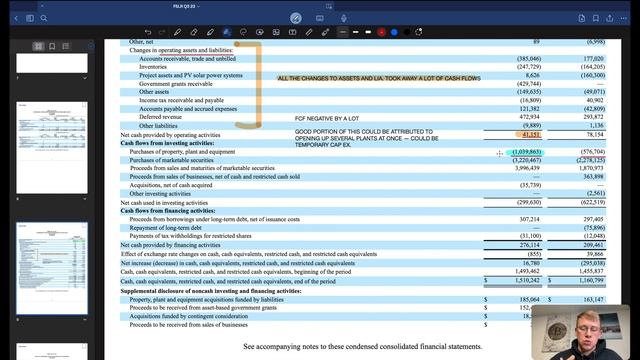Toggle the page sidebar panel icon
The height and width of the screenshot is (360, 640).
(x=30, y=18)
